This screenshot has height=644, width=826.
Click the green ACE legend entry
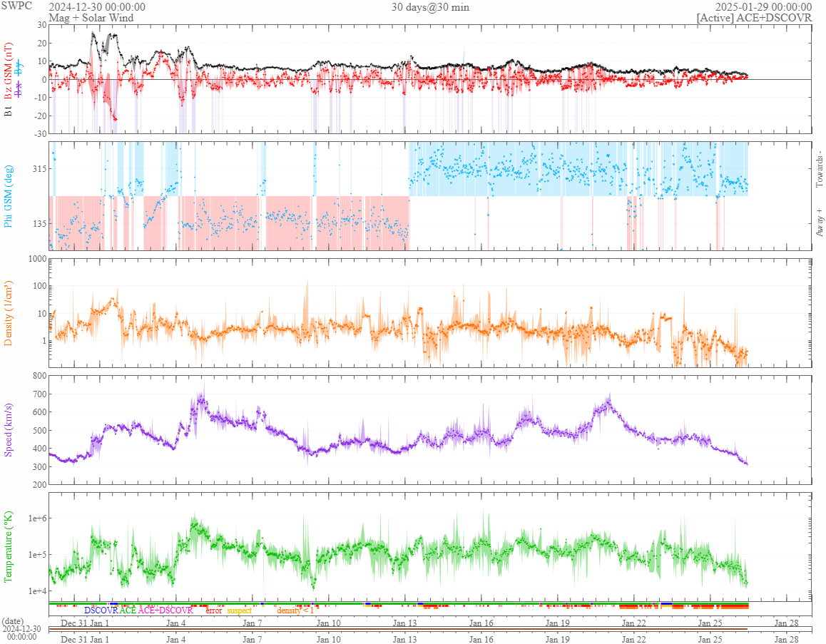[128, 610]
